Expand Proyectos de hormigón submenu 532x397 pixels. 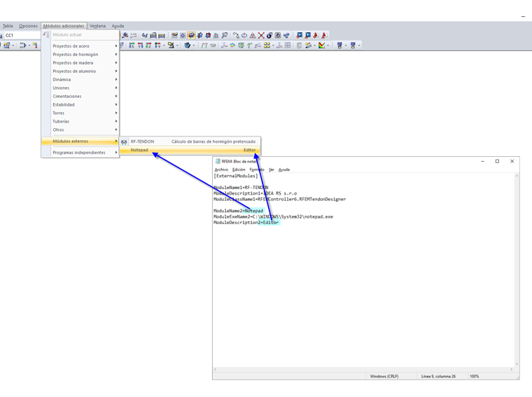pos(116,55)
